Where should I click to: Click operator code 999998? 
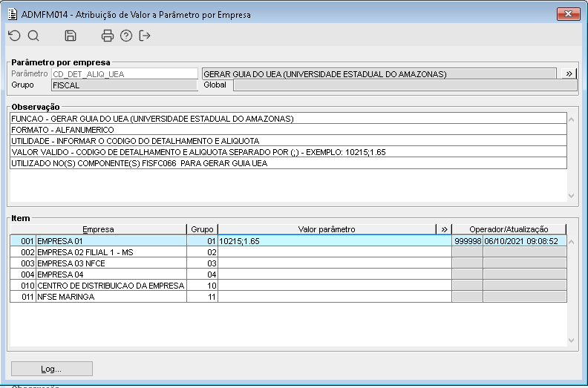tap(468, 241)
